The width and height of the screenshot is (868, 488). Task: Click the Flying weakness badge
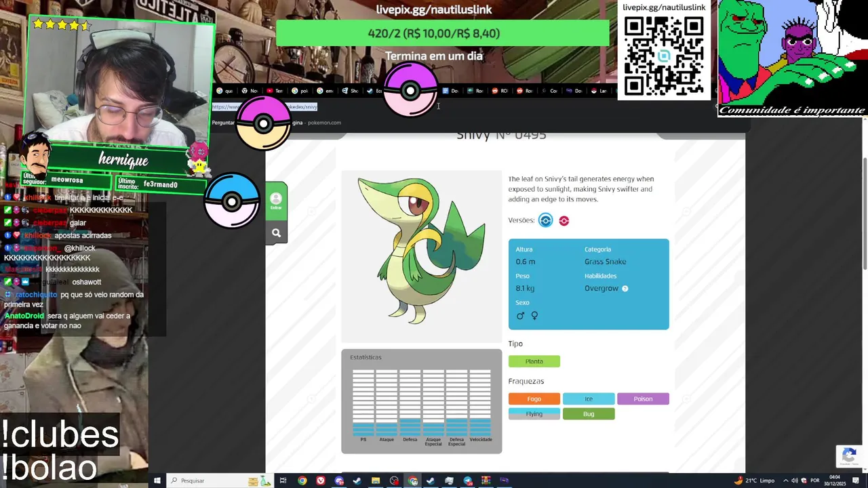pyautogui.click(x=534, y=413)
